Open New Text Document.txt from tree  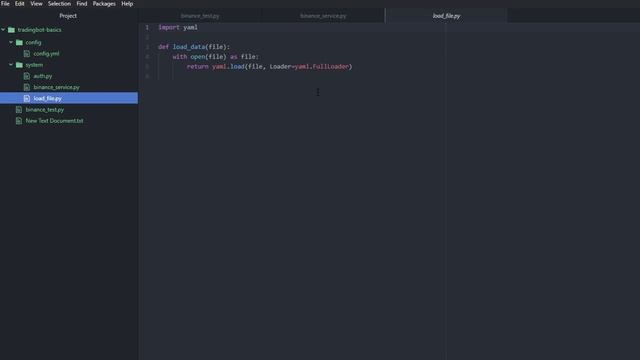54,121
